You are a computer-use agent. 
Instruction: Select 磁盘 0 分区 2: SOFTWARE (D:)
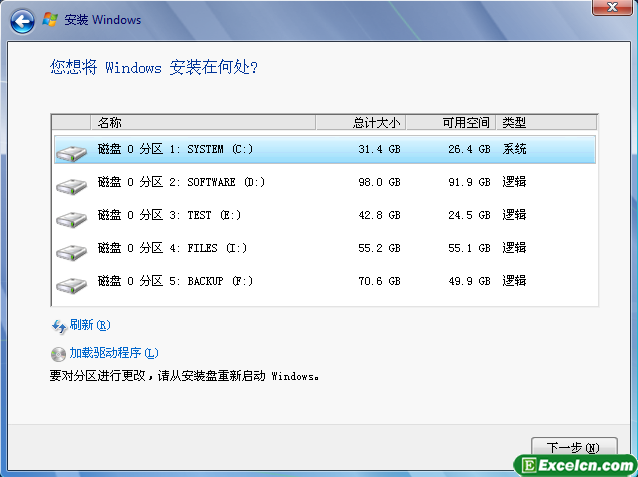[x=325, y=182]
